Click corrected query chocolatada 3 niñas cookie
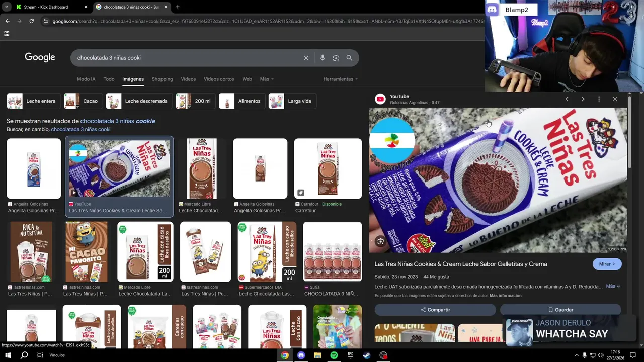Screen dimensions: 644x362 [118, 121]
